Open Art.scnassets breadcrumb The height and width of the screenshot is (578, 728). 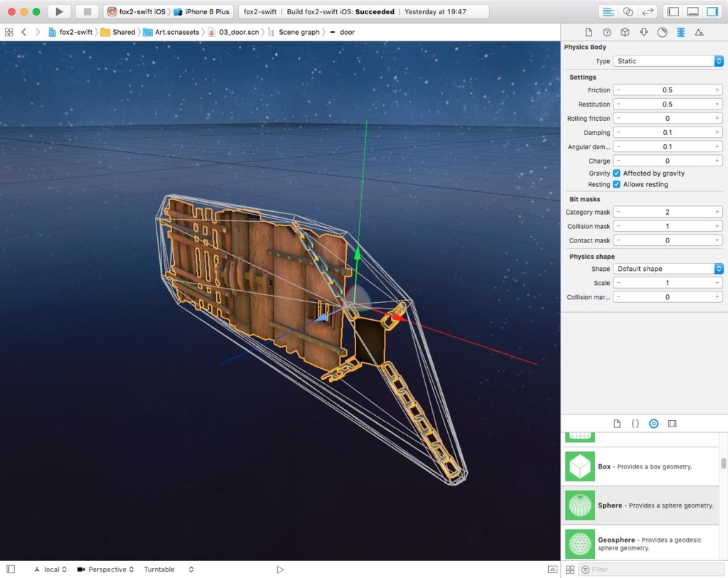point(171,32)
